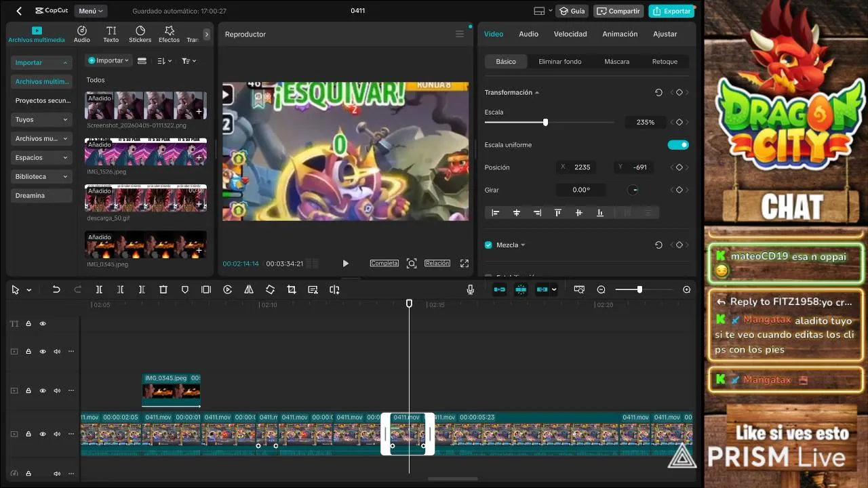Click the Girar rotation dial

click(633, 190)
